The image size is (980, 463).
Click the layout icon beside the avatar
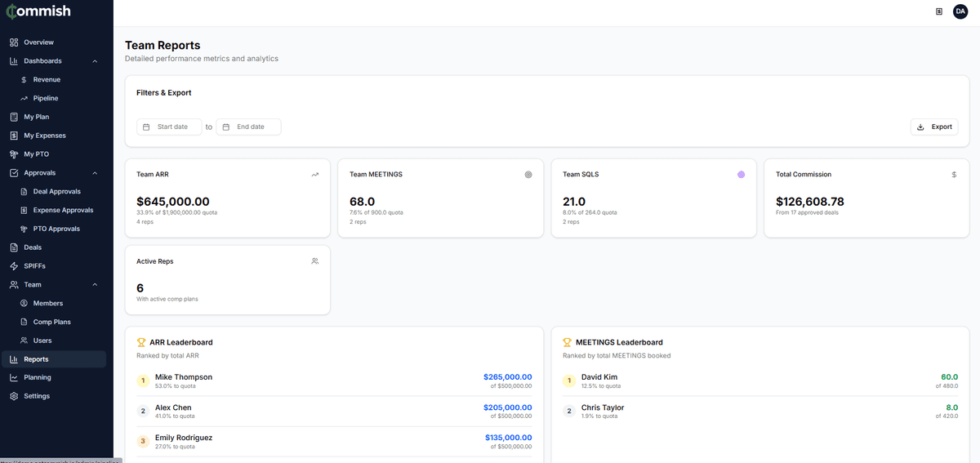939,11
